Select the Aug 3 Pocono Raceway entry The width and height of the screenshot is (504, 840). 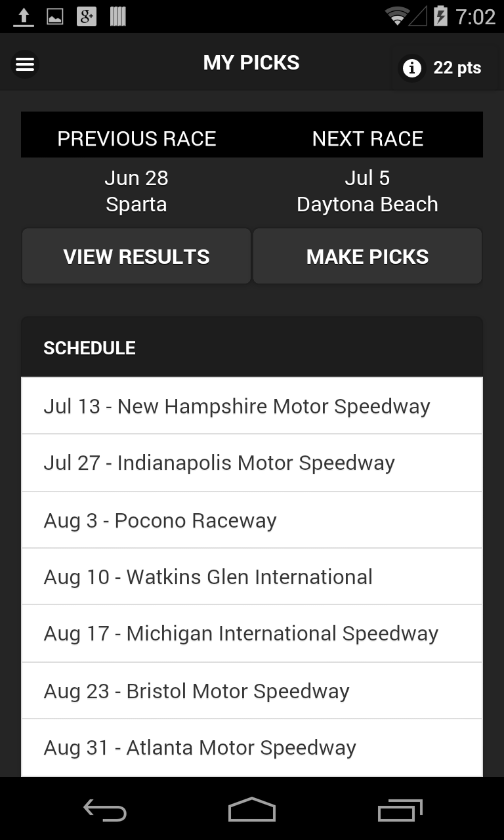[x=252, y=520]
